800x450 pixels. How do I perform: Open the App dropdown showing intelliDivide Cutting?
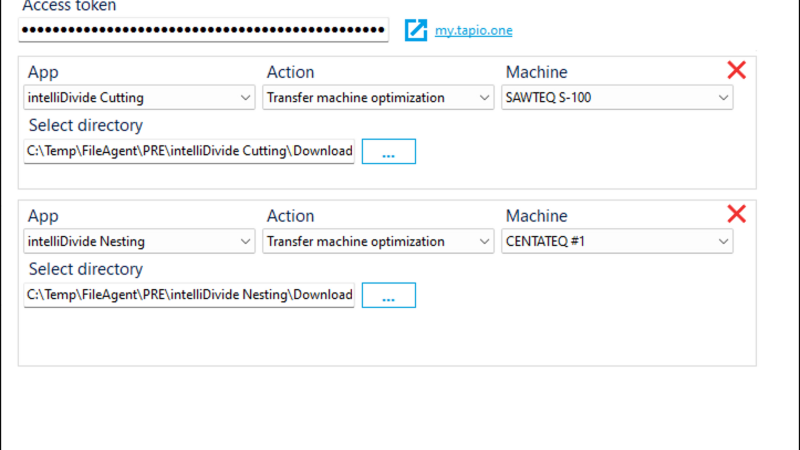point(139,97)
